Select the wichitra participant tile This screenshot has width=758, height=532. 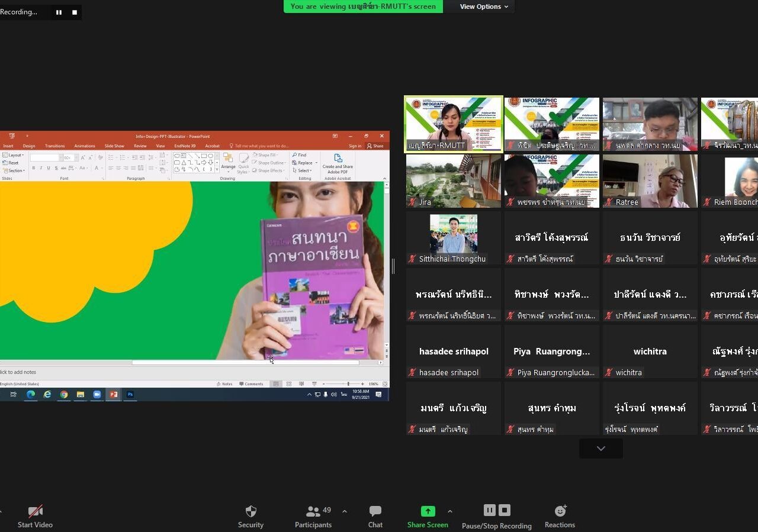[x=650, y=352]
